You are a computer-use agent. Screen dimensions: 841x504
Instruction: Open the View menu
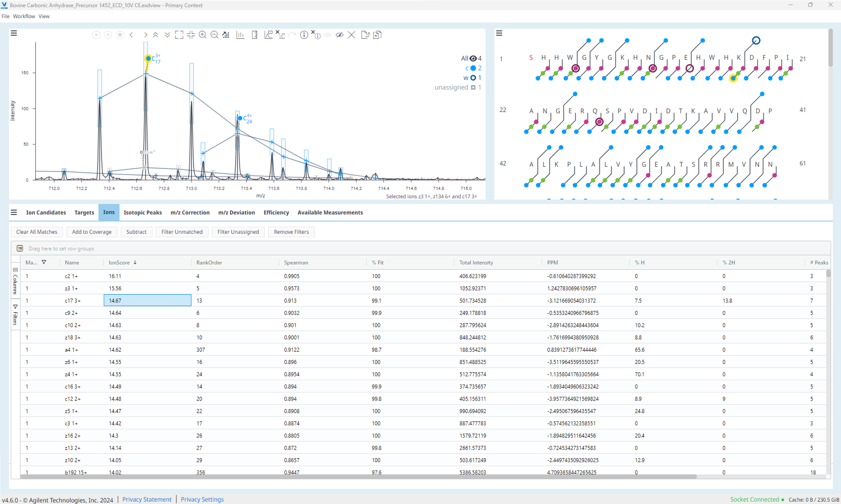44,16
